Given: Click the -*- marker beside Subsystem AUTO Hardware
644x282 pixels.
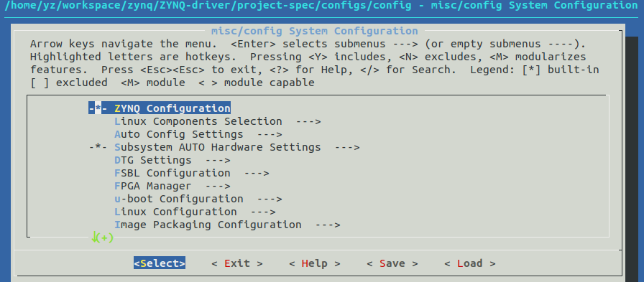Looking at the screenshot, I should (98, 147).
